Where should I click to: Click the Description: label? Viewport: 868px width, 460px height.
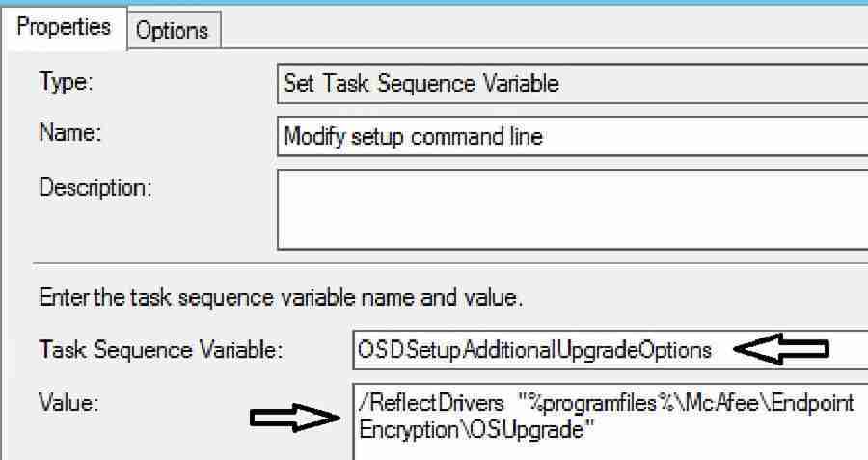coord(95,187)
